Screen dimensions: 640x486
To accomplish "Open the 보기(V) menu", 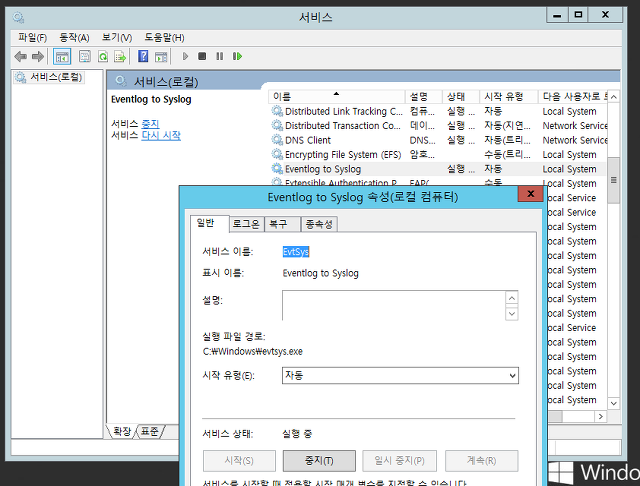I will (117, 38).
